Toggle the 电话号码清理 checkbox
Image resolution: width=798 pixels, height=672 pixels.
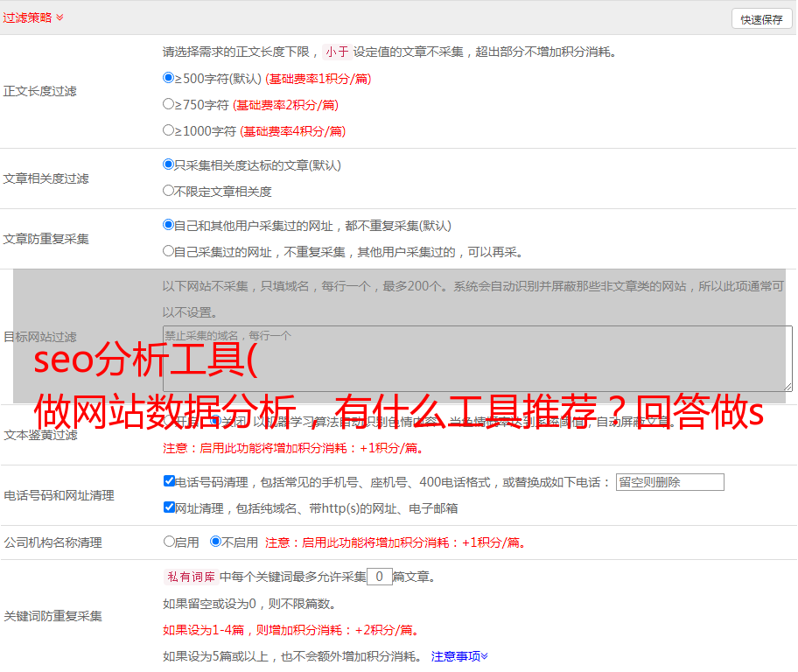point(169,481)
